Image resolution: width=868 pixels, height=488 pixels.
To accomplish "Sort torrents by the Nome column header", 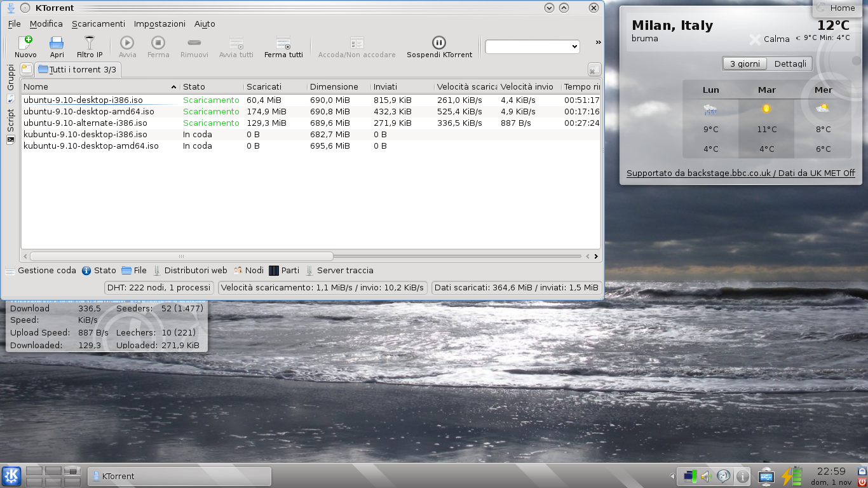I will [100, 87].
